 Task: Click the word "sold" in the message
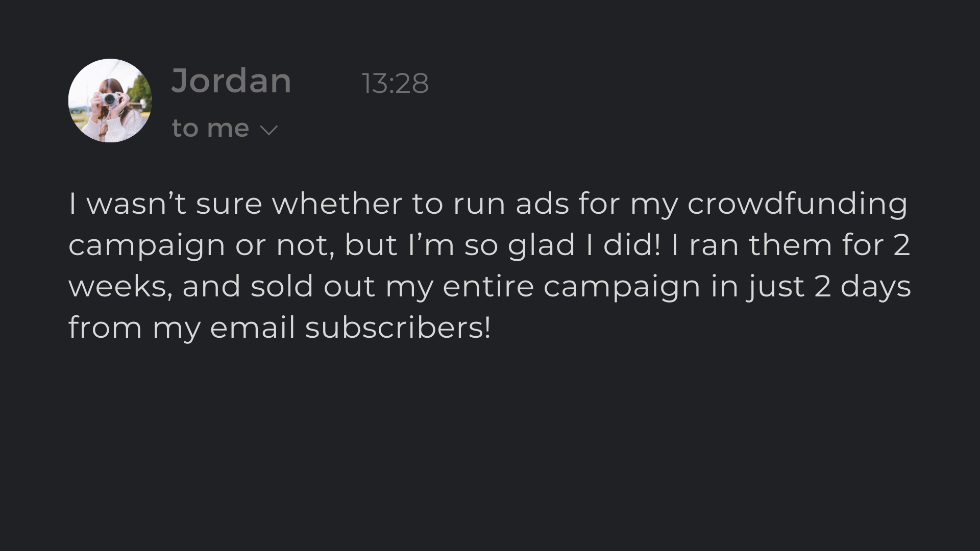pos(282,286)
